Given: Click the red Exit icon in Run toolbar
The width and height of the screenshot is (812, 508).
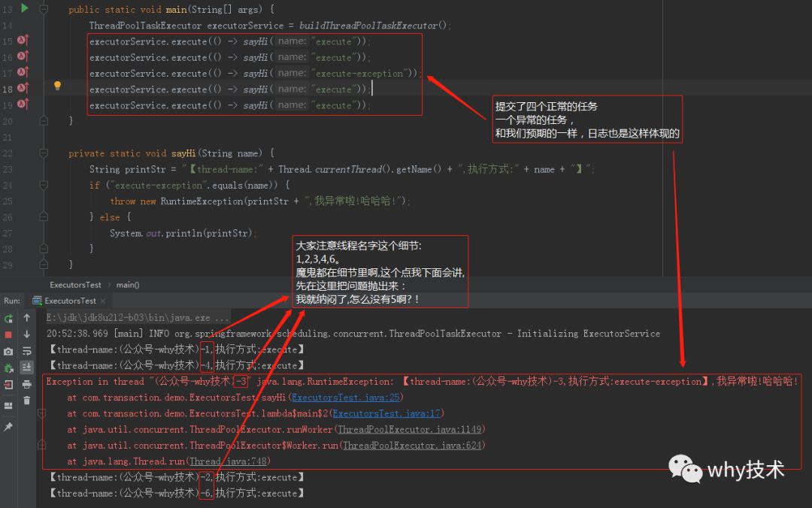Looking at the screenshot, I should 8,385.
